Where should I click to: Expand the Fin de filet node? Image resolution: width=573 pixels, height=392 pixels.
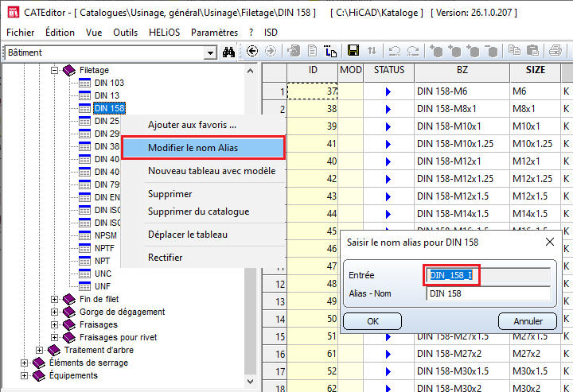[x=55, y=299]
